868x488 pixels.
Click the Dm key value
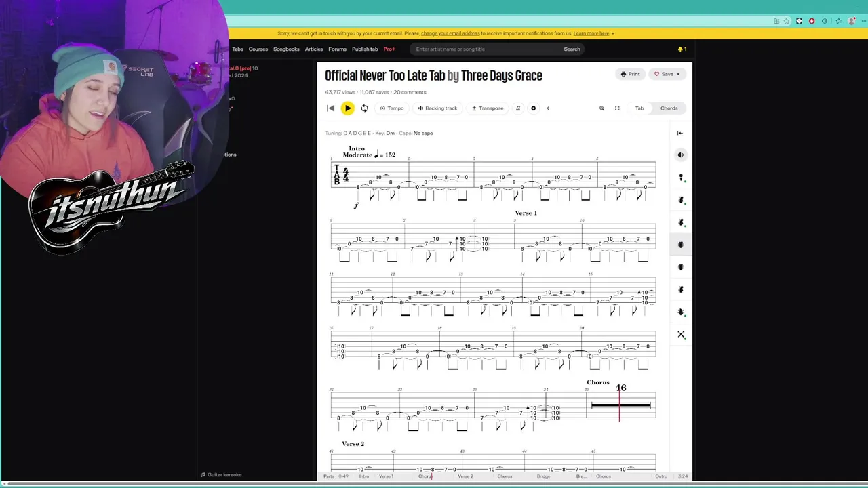(x=390, y=133)
